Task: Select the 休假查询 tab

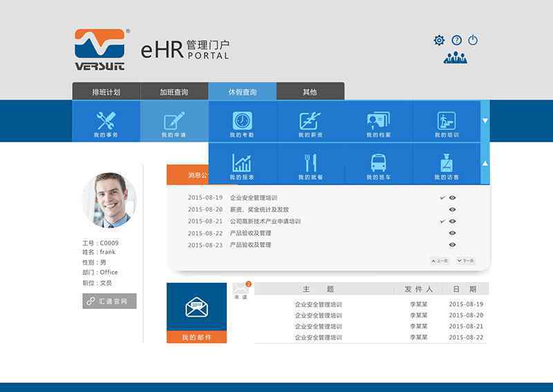Action: pyautogui.click(x=243, y=92)
